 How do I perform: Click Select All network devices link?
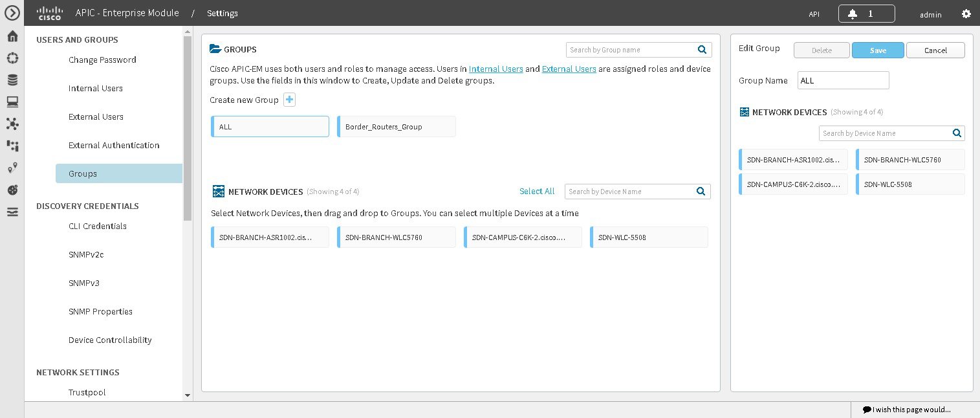pos(537,191)
